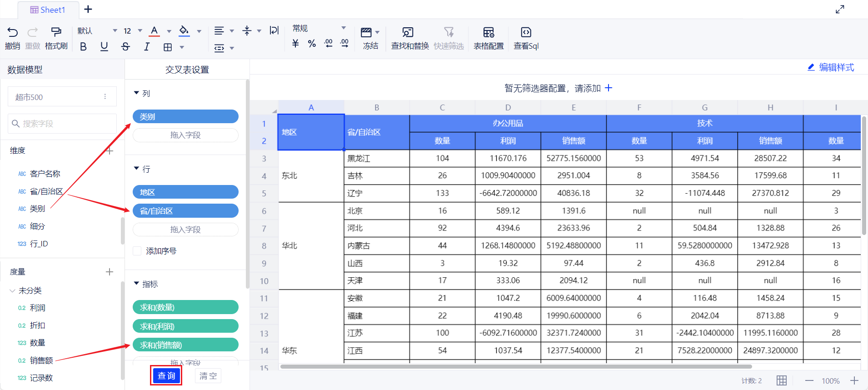Add a new sheet tab

[x=88, y=10]
